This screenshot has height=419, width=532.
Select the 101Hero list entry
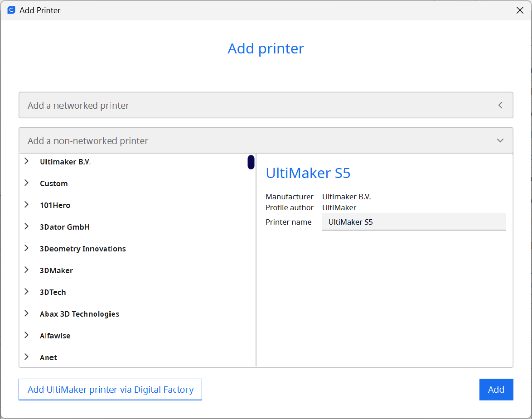coord(55,205)
